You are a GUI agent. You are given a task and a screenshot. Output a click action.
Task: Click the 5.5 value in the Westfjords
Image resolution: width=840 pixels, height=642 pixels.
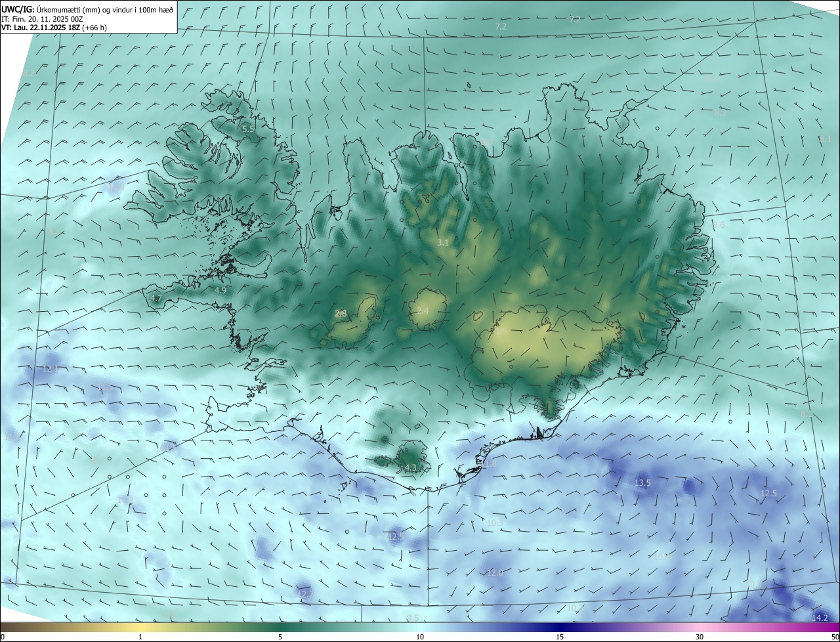248,129
